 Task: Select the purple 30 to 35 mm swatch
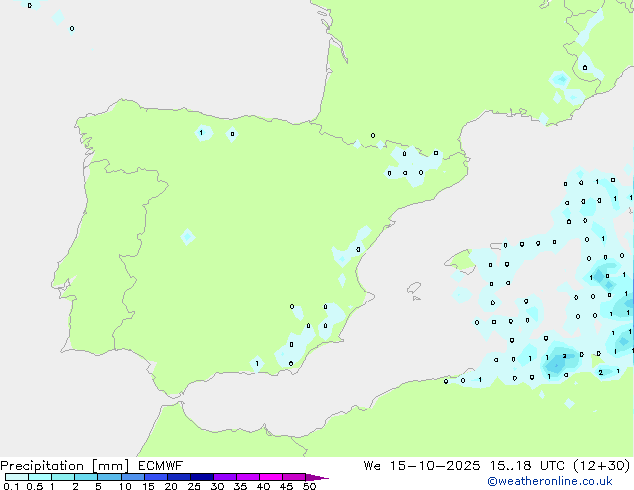pos(228,477)
